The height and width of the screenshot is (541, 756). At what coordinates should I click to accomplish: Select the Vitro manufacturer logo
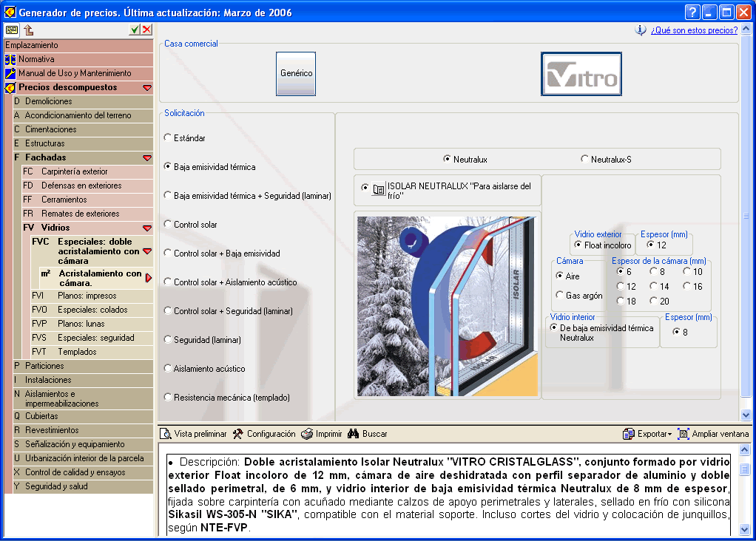click(581, 74)
